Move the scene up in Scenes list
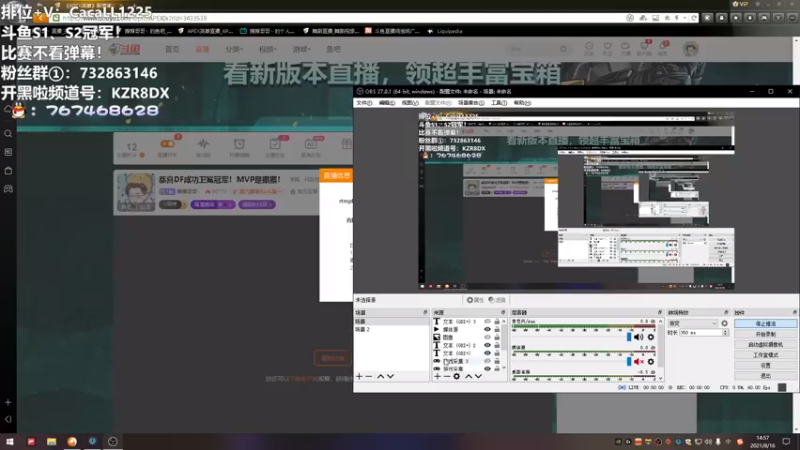 [381, 377]
